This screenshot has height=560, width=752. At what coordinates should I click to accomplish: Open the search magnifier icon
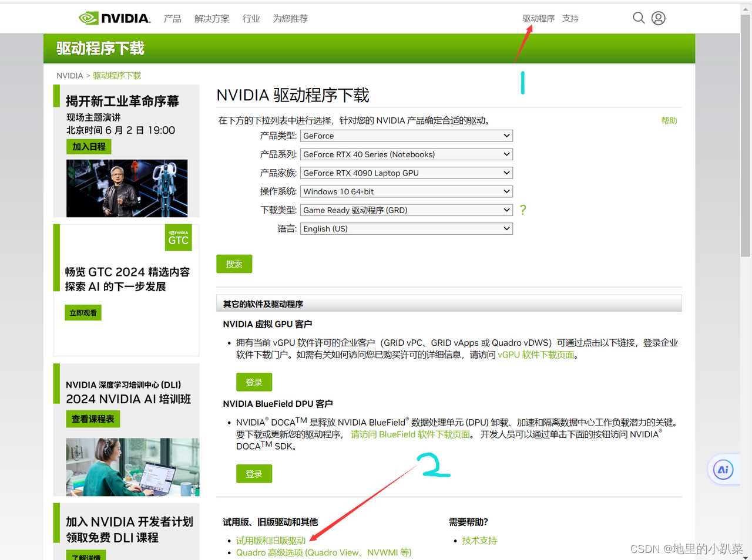[x=639, y=18]
